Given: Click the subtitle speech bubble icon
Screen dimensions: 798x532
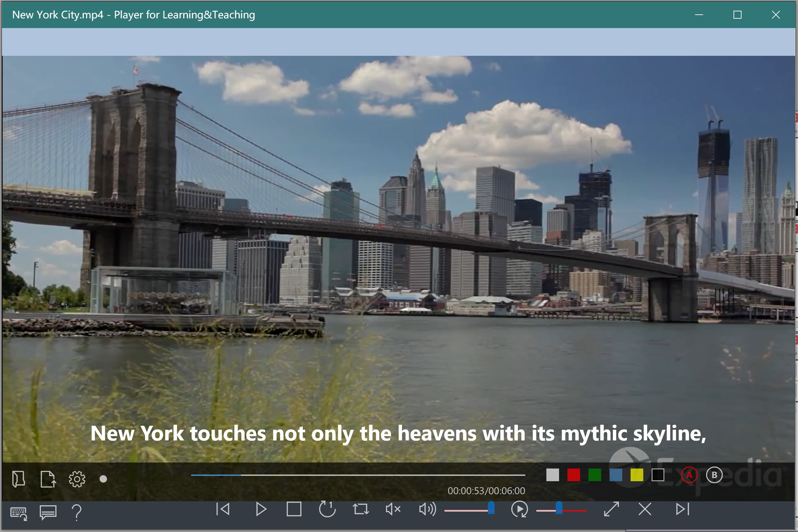Looking at the screenshot, I should coord(48,512).
